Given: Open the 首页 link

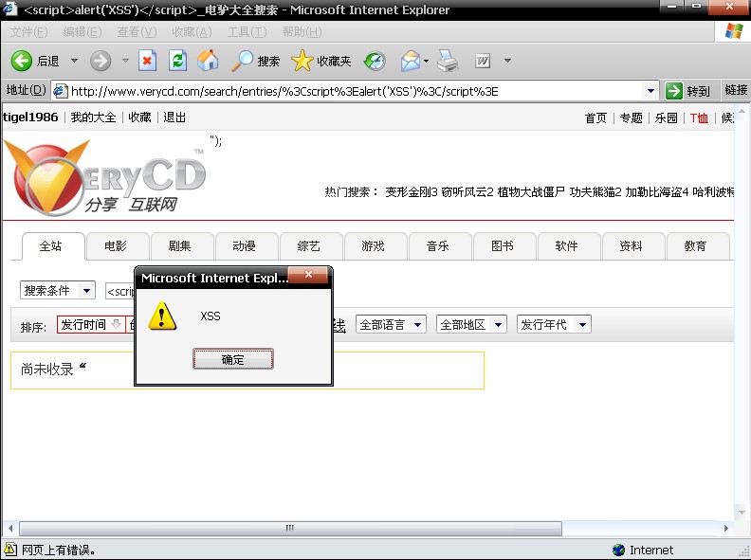Looking at the screenshot, I should pyautogui.click(x=595, y=117).
